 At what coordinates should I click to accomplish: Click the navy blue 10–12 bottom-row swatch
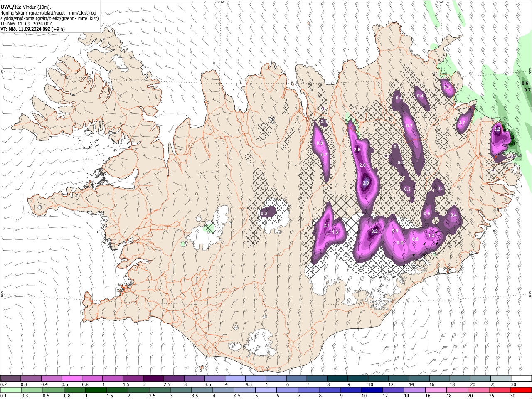372,390
